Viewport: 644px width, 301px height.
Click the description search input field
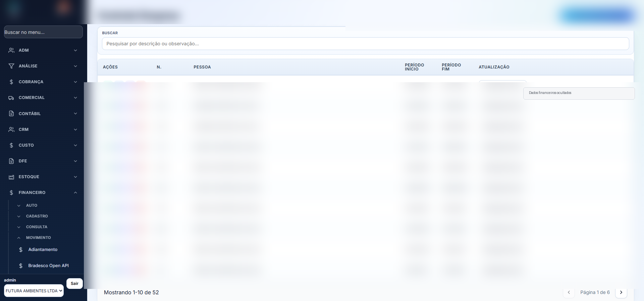(365, 44)
